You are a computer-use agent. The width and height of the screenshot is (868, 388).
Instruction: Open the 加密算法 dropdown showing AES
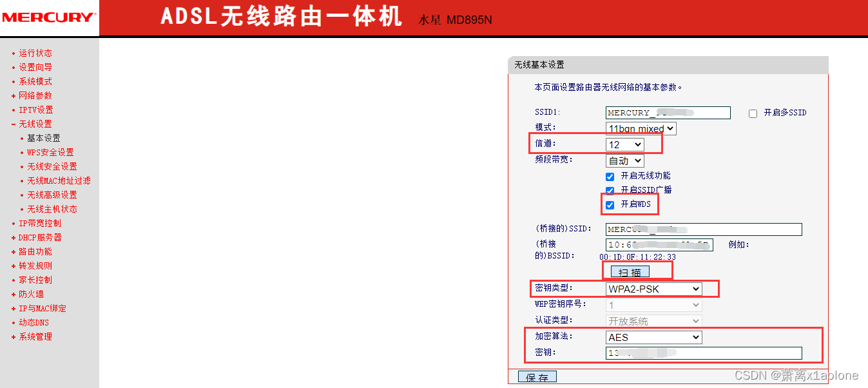click(x=653, y=337)
